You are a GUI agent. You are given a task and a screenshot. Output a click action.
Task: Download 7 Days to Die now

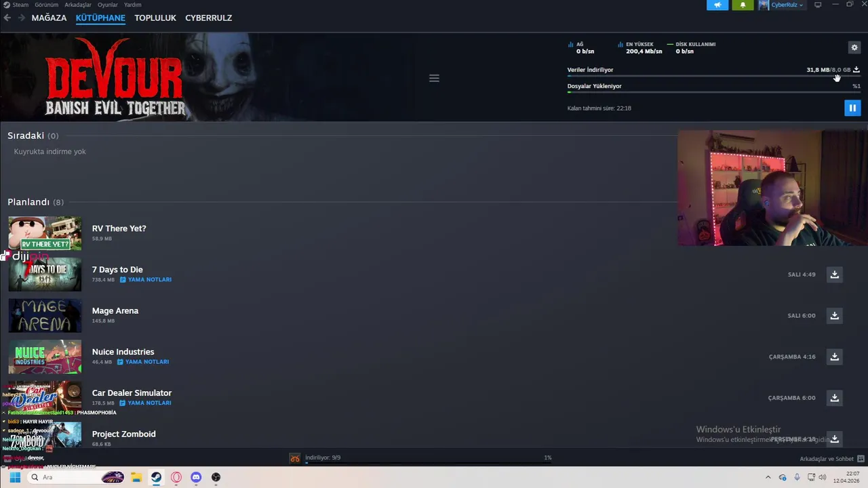click(x=835, y=274)
